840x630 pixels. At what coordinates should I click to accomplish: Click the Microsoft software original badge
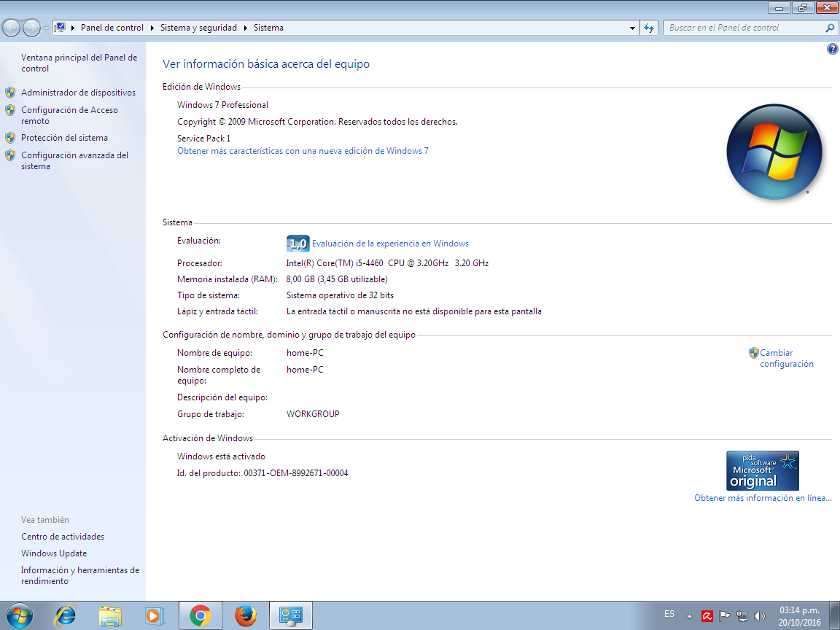pos(762,470)
